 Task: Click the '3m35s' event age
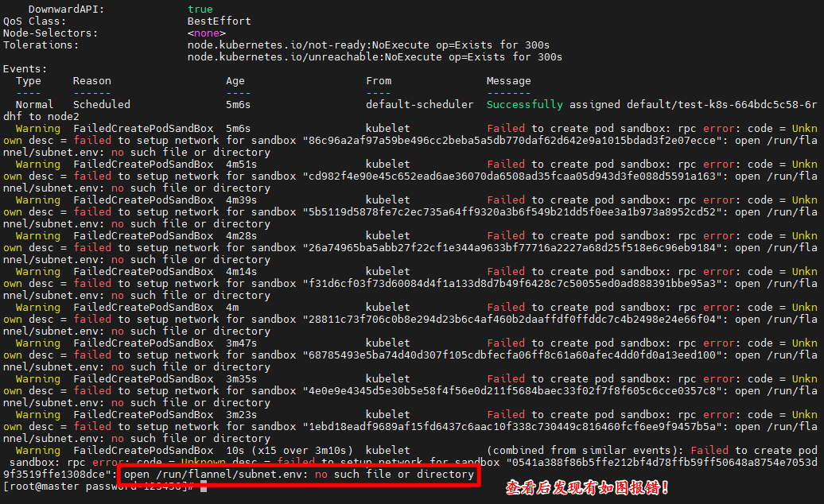[241, 378]
